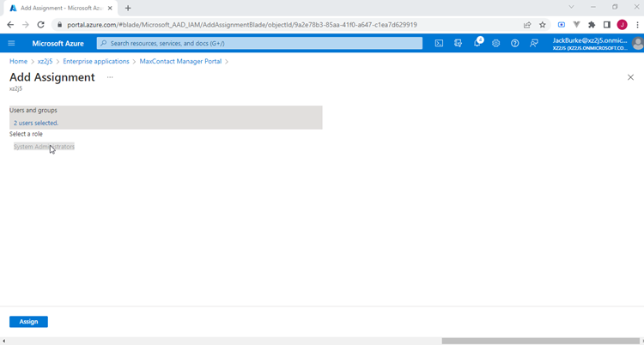Select the System Administrators role
This screenshot has height=345, width=644.
click(x=44, y=147)
